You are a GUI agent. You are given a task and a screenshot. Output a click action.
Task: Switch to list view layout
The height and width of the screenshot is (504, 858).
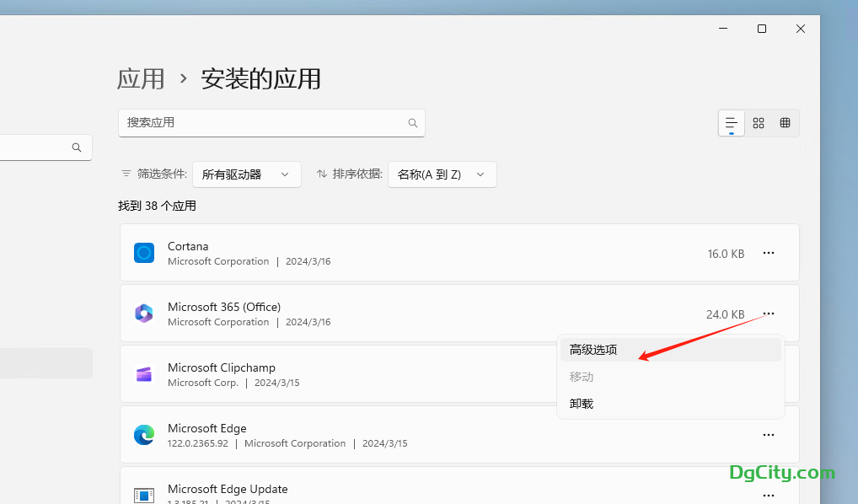(x=731, y=123)
